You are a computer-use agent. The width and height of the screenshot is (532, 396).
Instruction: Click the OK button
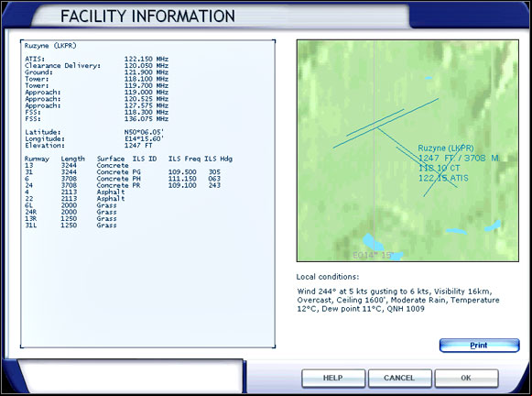click(466, 378)
